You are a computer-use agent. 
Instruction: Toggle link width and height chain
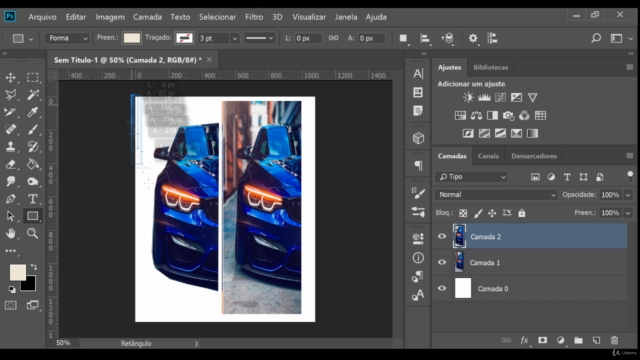pos(333,38)
